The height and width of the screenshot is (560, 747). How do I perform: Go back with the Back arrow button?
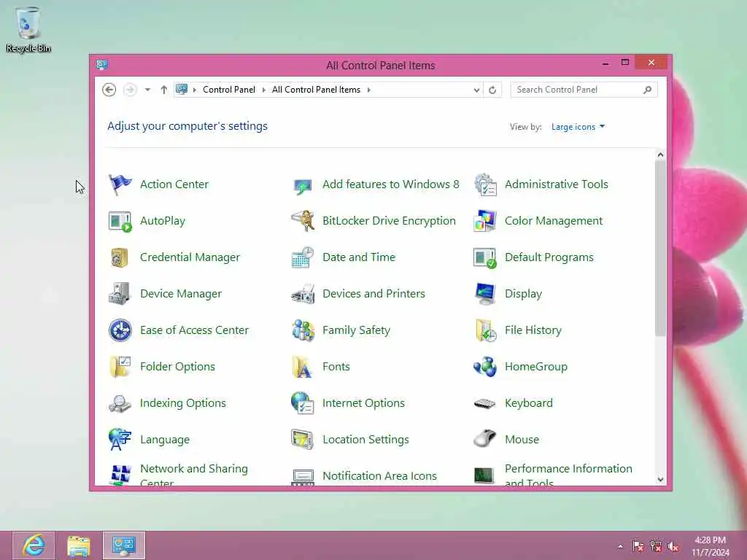109,90
